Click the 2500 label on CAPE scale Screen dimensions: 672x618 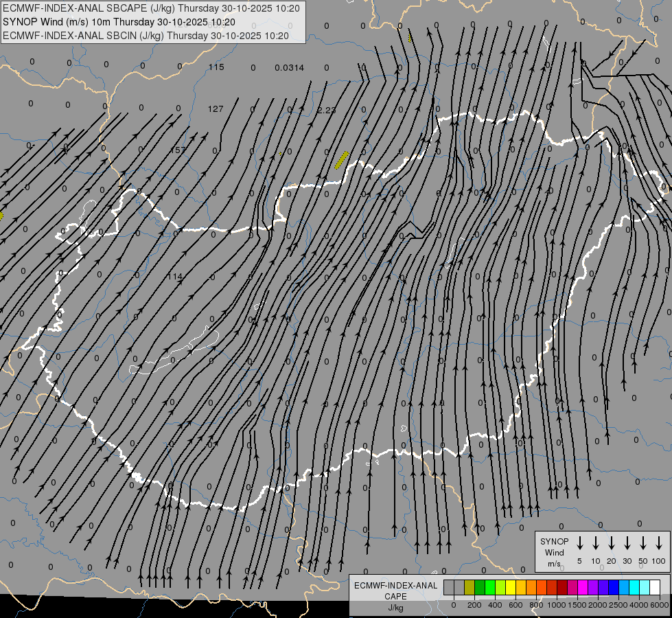618,605
